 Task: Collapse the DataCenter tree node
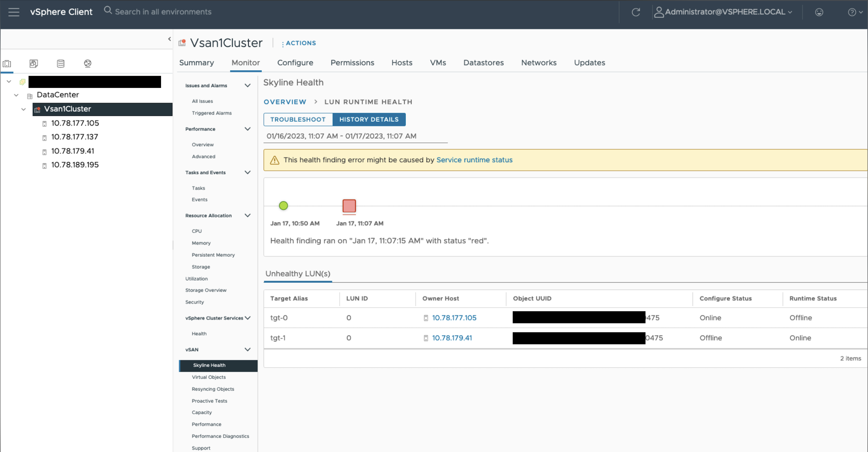coord(16,95)
